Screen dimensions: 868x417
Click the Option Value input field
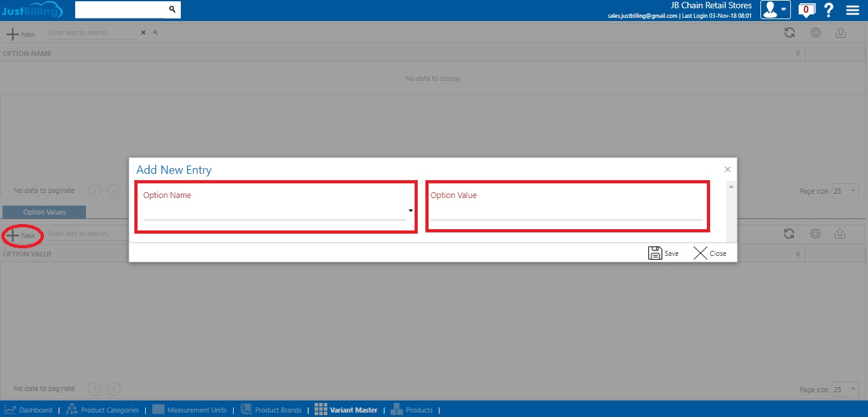point(567,211)
